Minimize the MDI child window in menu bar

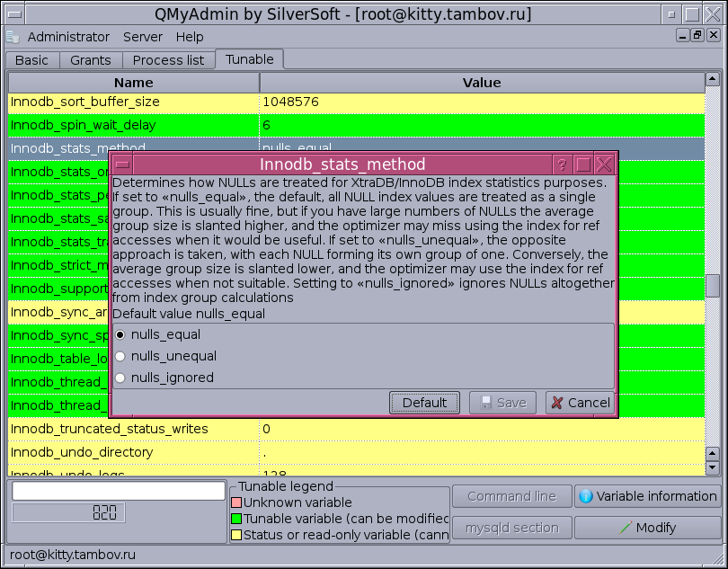pos(682,36)
